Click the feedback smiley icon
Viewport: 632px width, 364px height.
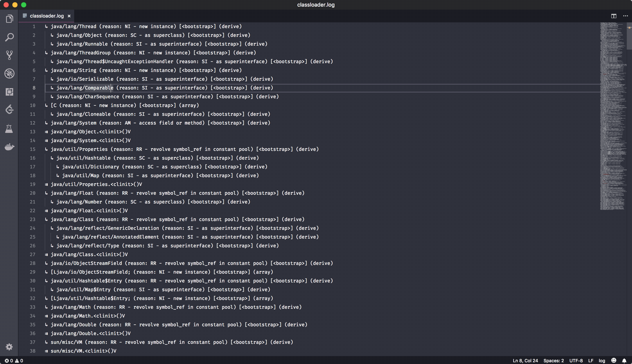click(x=614, y=360)
